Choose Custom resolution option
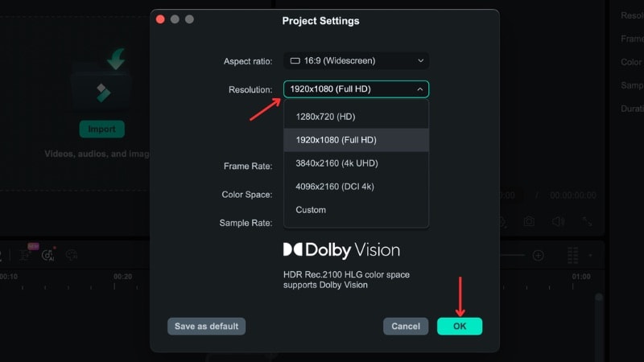 coord(311,210)
